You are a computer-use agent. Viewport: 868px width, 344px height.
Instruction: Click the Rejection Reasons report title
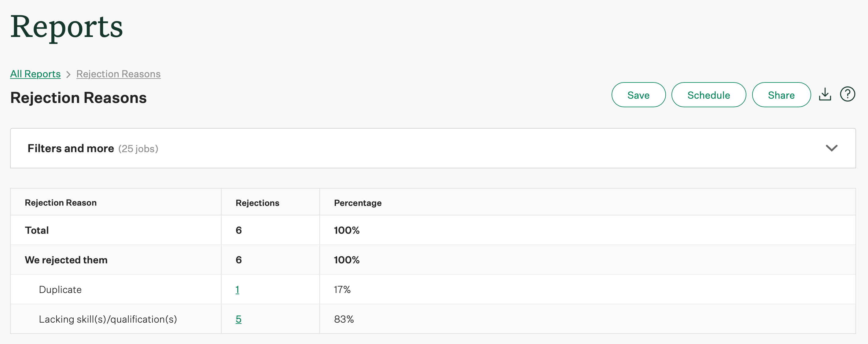point(78,98)
